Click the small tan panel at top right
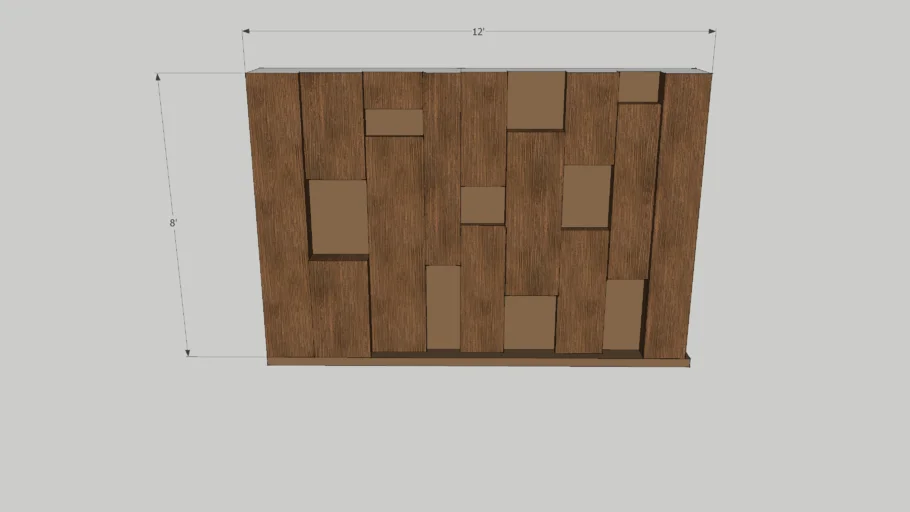Viewport: 910px width, 512px height. pyautogui.click(x=638, y=87)
